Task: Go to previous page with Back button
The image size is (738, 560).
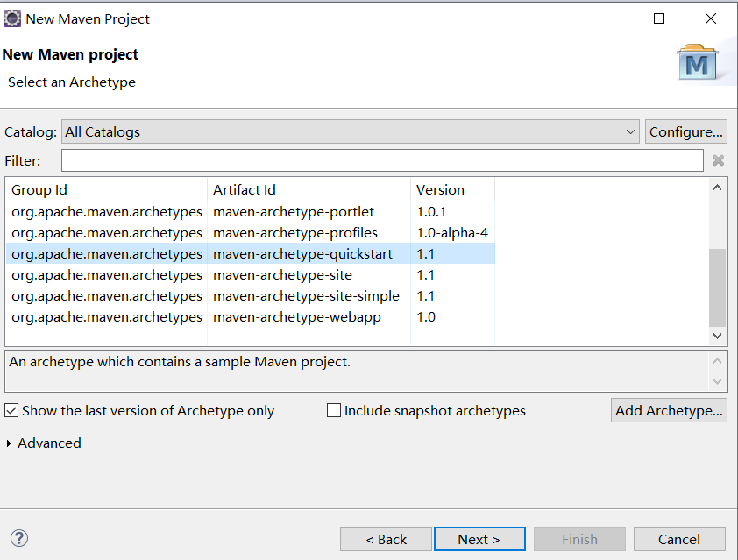Action: tap(386, 539)
